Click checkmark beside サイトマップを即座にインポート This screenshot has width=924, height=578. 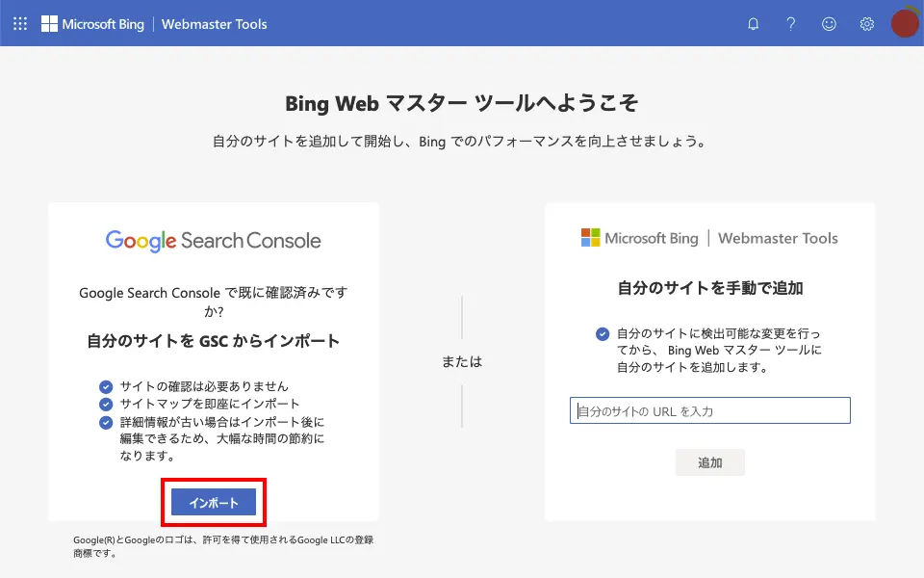point(106,403)
